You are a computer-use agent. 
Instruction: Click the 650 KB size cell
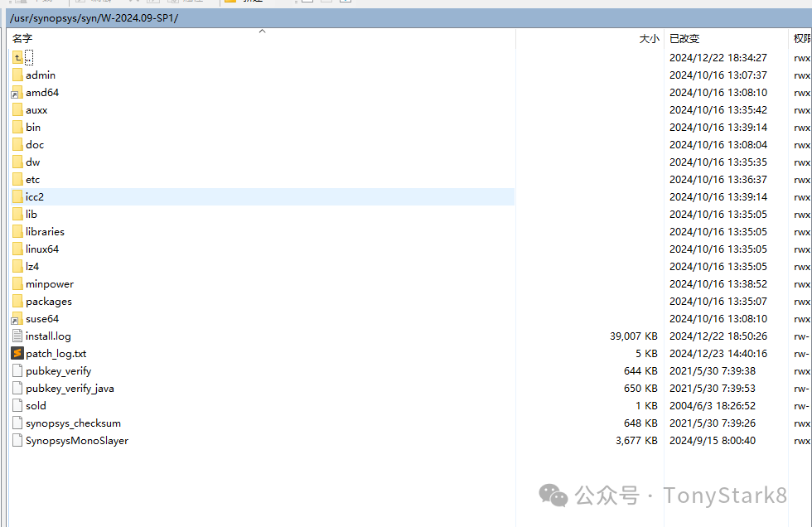640,389
